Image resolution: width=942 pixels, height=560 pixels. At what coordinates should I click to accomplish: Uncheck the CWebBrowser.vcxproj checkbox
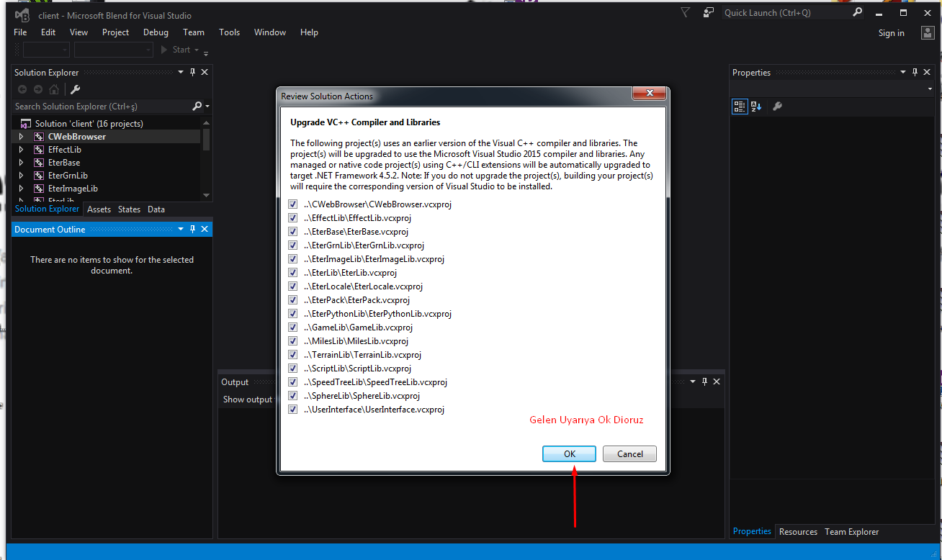coord(293,204)
